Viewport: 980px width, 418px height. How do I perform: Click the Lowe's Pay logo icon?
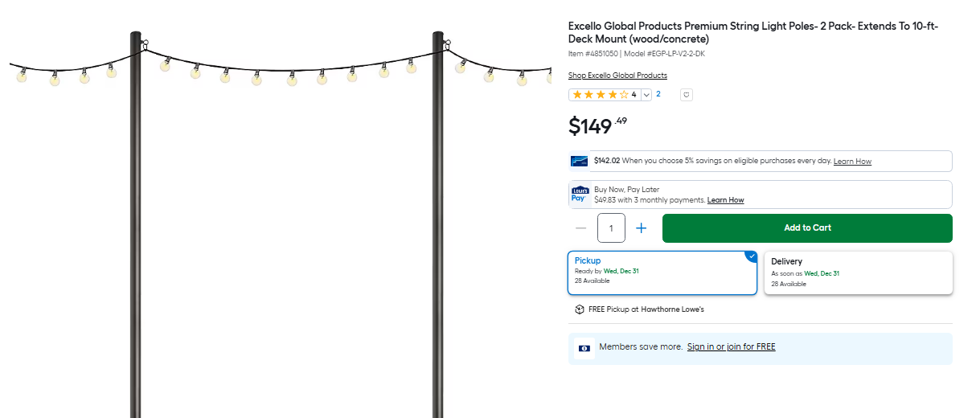point(580,195)
